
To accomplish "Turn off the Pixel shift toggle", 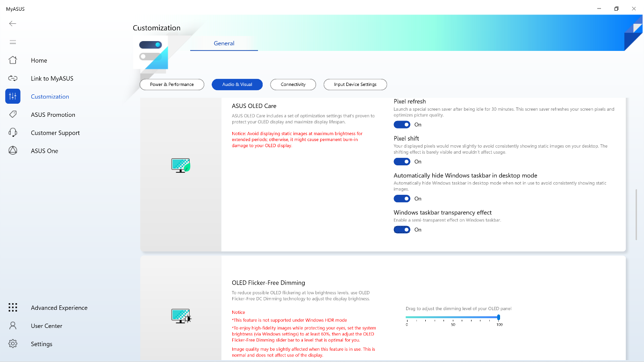I will (x=402, y=162).
